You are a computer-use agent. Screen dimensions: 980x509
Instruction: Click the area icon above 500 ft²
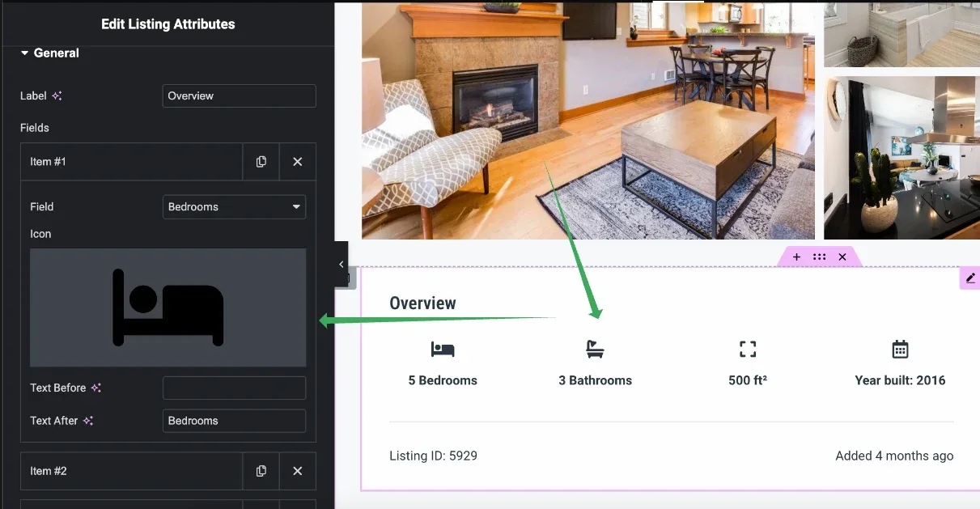point(748,350)
